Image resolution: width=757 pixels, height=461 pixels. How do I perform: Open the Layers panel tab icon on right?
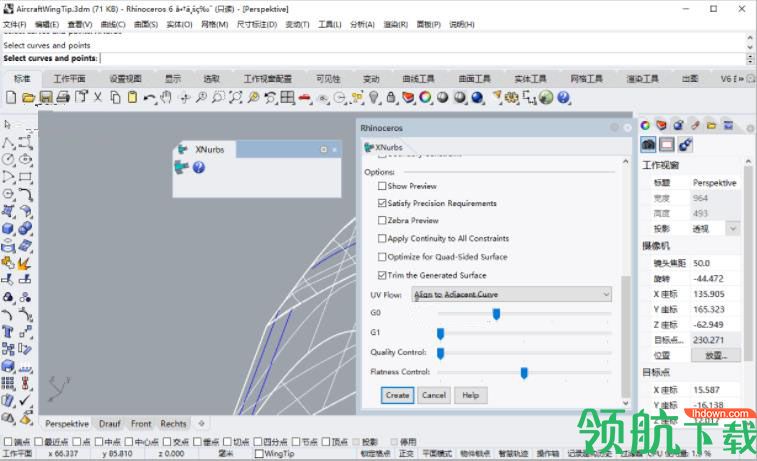point(662,126)
